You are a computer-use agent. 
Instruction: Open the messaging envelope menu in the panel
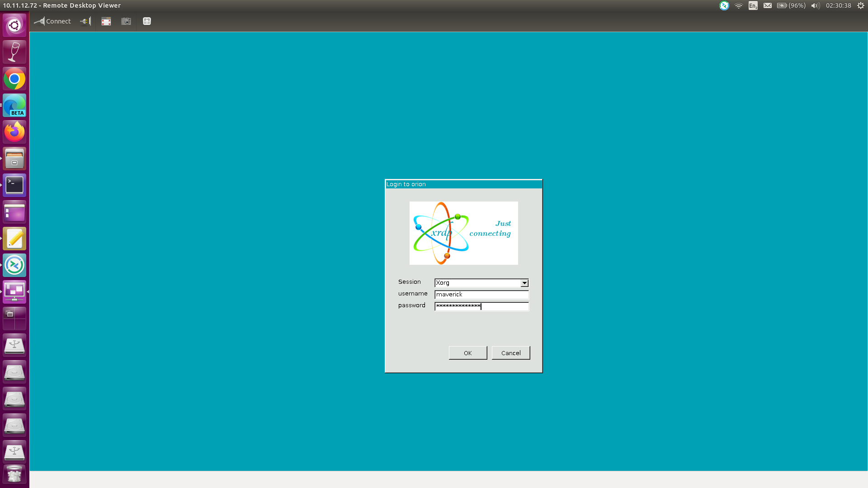click(x=767, y=5)
